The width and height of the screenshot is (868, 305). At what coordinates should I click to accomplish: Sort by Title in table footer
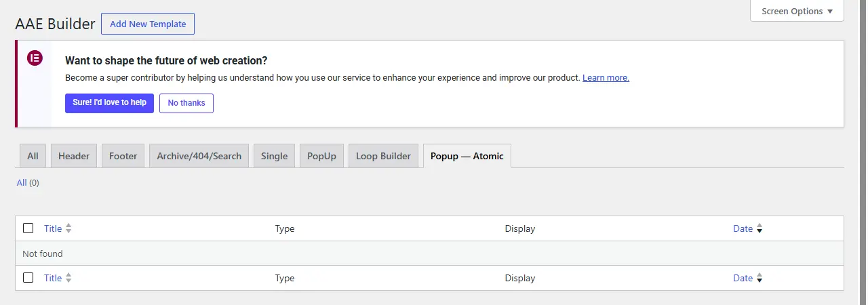[x=53, y=279]
